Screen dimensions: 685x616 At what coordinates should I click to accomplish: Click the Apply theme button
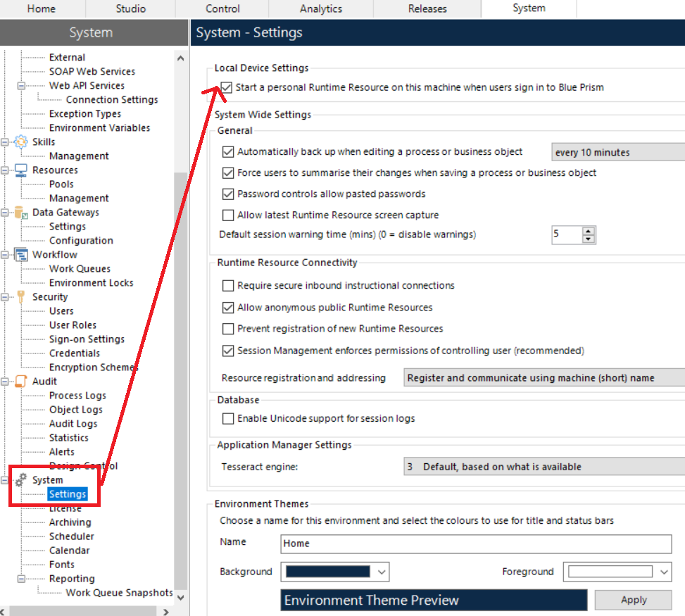point(634,600)
